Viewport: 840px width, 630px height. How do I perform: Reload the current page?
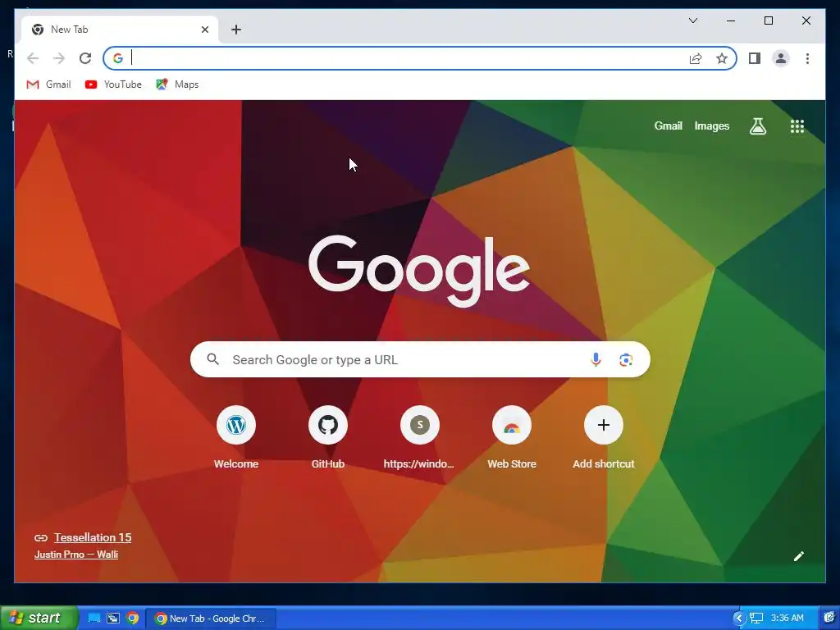coord(85,58)
